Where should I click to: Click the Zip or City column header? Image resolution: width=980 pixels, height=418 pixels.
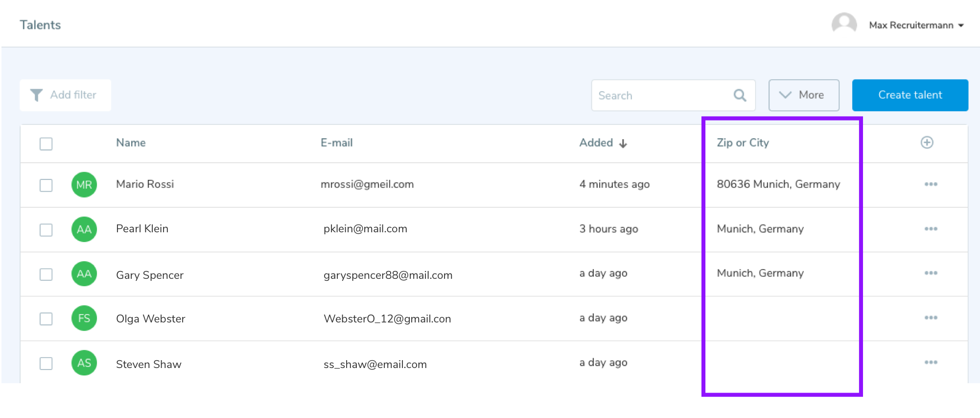coord(742,143)
